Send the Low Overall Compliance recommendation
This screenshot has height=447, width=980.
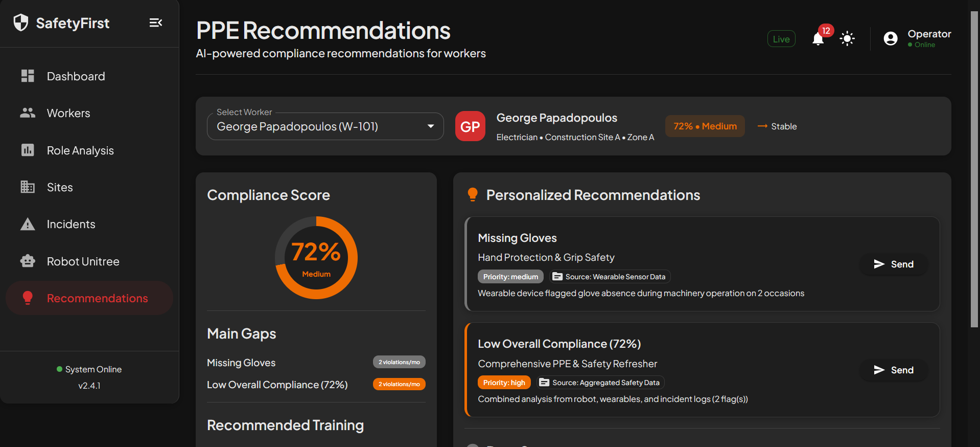coord(894,370)
